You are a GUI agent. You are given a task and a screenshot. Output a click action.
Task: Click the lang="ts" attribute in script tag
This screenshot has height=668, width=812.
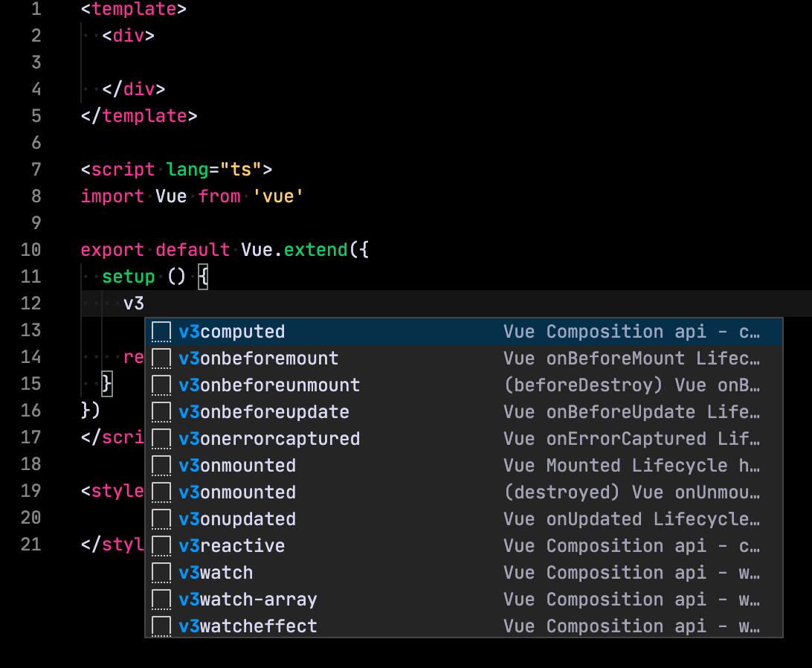[214, 170]
